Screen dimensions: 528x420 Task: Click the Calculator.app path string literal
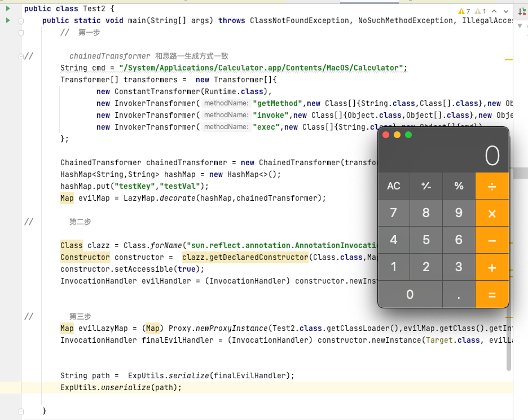(261, 68)
